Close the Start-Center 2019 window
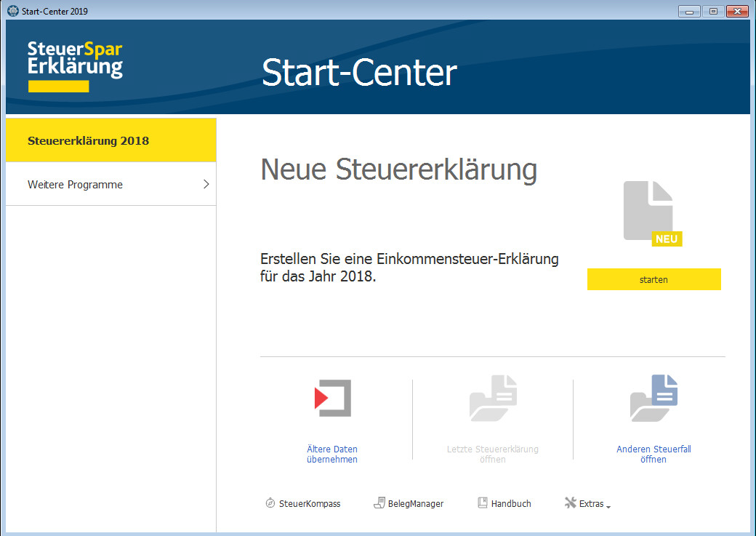The height and width of the screenshot is (536, 756). tap(737, 11)
